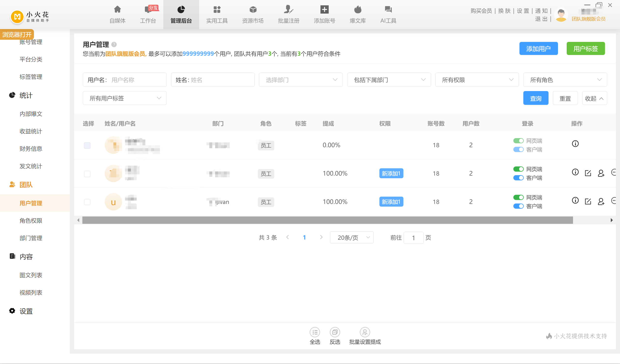The image size is (620, 364).
Task: Open the 所有用户标签 dropdown
Action: pos(125,98)
